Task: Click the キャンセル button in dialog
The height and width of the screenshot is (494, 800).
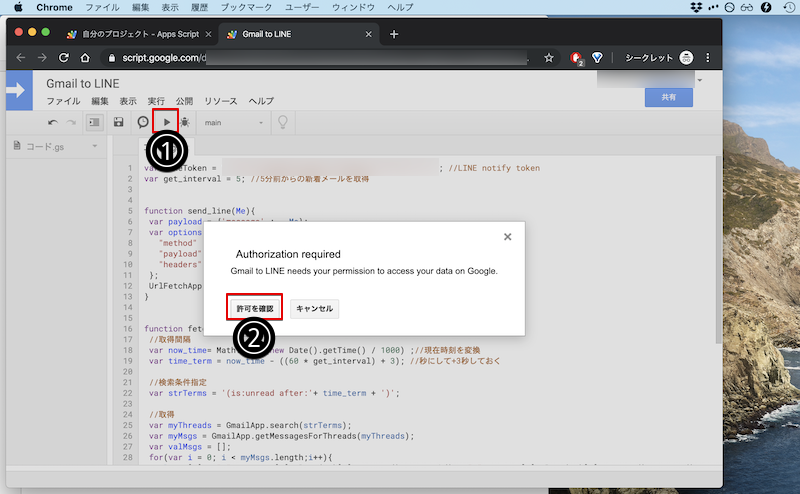Action: click(314, 308)
